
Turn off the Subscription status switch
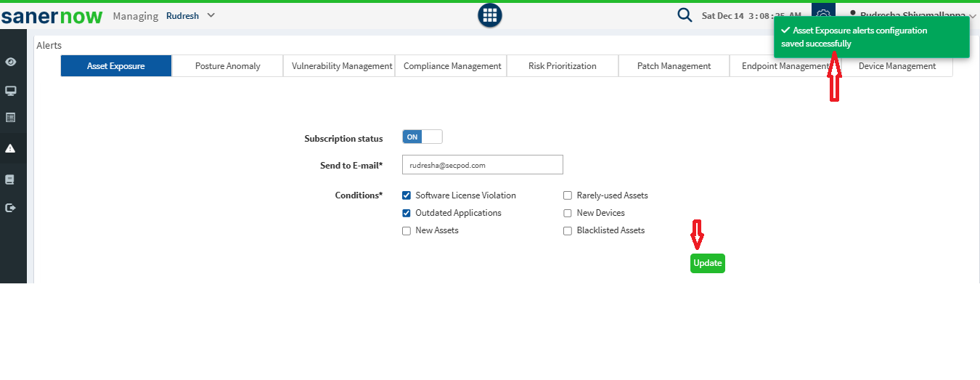point(422,137)
